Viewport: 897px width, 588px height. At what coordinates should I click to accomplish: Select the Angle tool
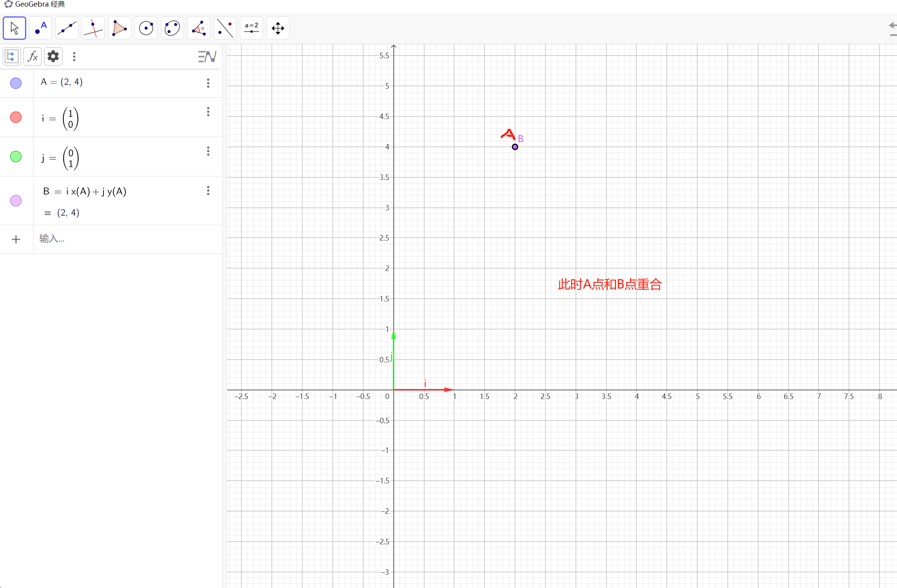click(x=198, y=28)
